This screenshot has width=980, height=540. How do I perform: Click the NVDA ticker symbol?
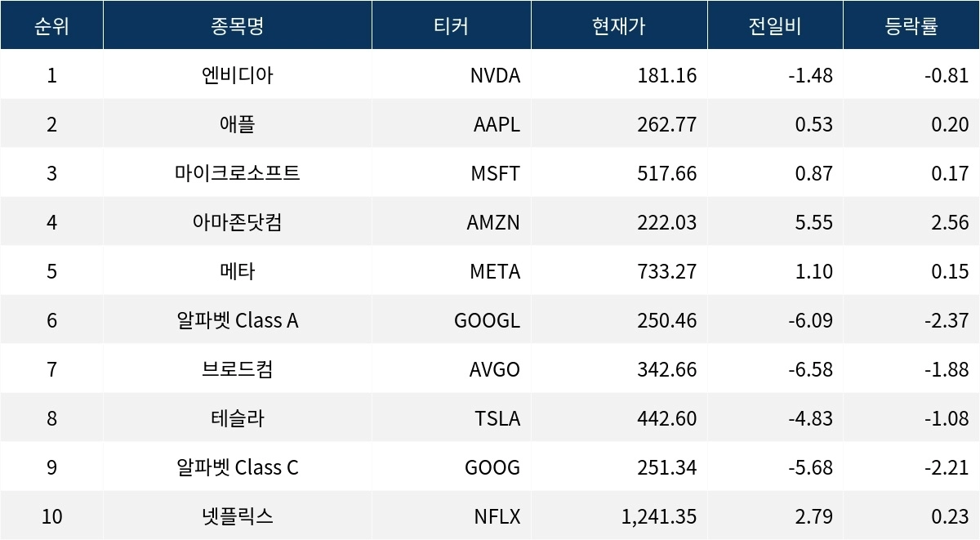pyautogui.click(x=495, y=75)
